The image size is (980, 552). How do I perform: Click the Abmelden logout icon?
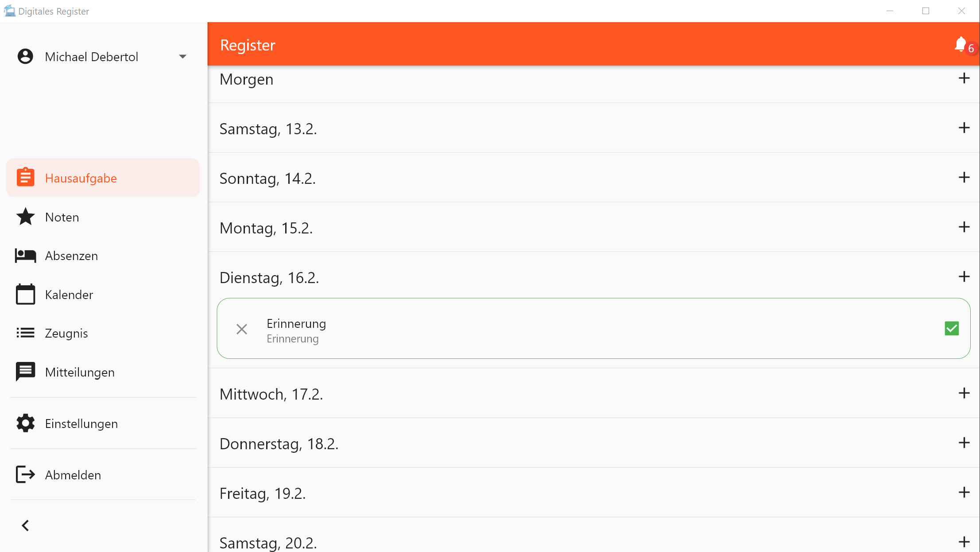[25, 475]
